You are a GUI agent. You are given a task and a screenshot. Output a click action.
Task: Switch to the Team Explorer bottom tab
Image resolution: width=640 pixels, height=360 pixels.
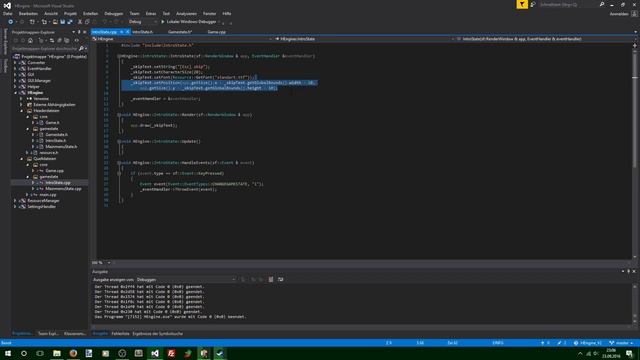48,334
